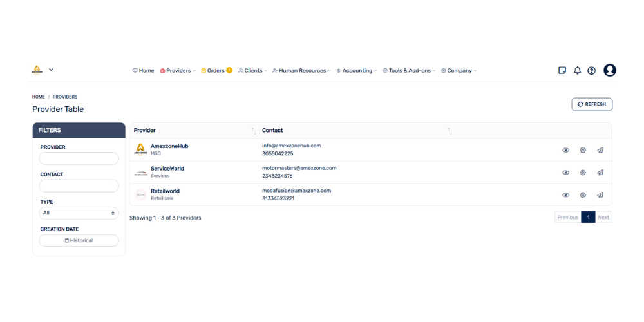View AmexzoneHub details with eye icon
The width and height of the screenshot is (644, 322).
click(565, 150)
